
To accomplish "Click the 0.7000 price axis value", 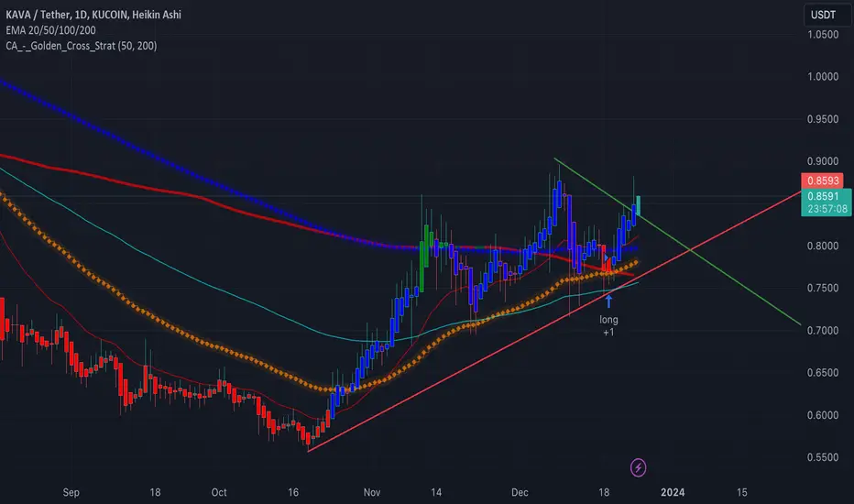I will pyautogui.click(x=823, y=331).
